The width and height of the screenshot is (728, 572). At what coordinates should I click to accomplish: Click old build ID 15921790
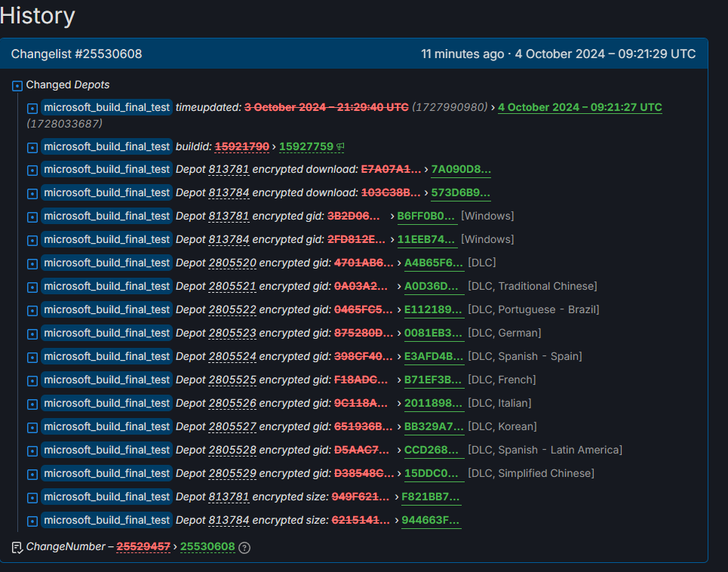point(241,146)
